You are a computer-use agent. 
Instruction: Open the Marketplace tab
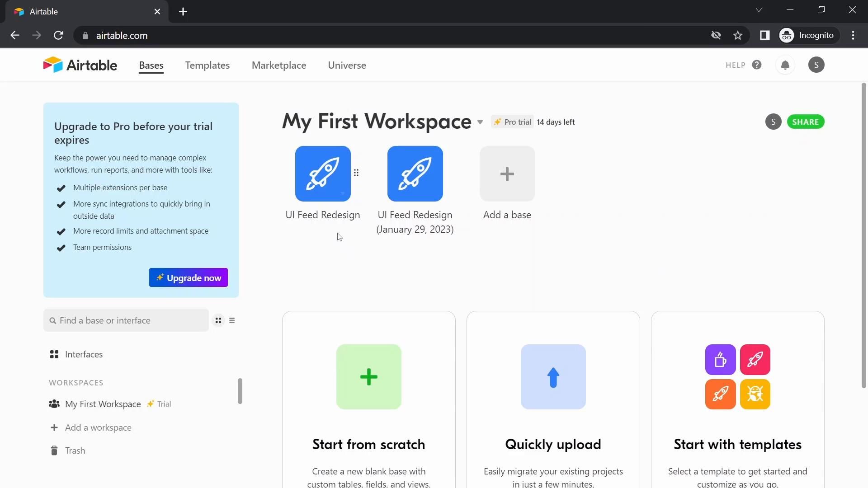(x=278, y=65)
